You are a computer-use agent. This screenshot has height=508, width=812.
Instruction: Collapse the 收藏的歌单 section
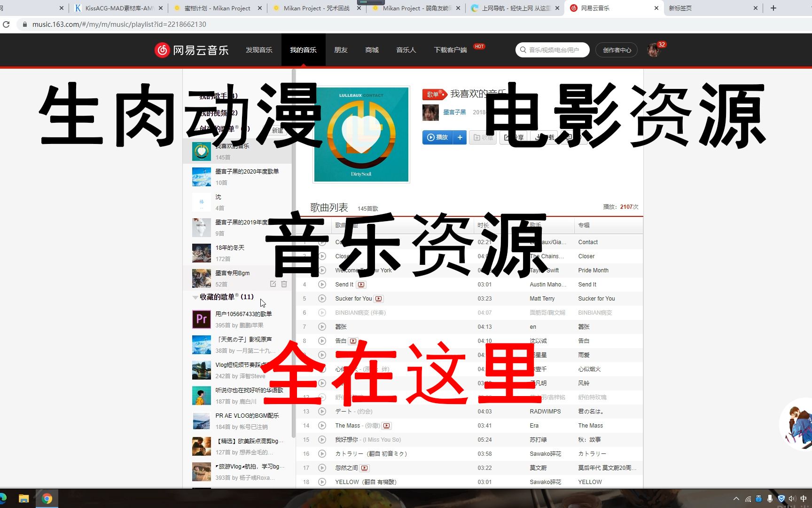click(x=195, y=297)
